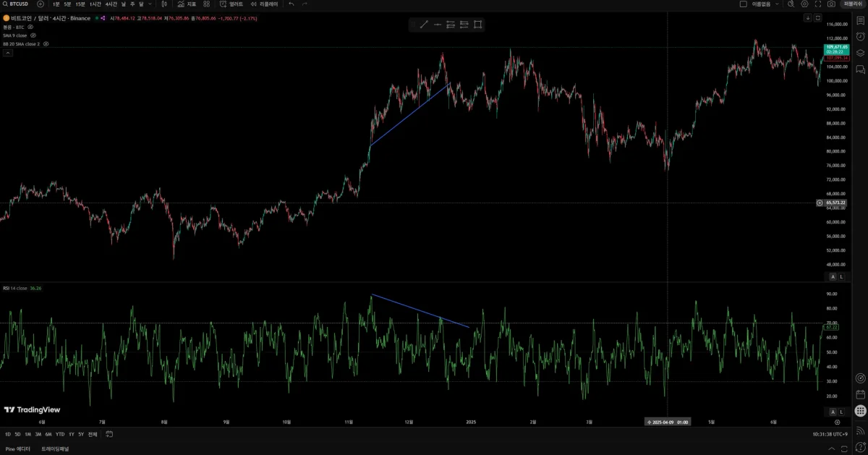Select the 5분 timeframe
The image size is (868, 455).
67,4
